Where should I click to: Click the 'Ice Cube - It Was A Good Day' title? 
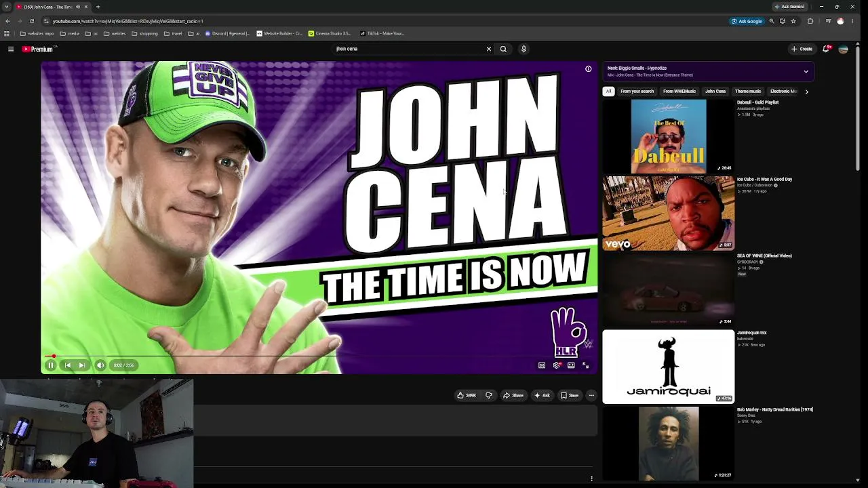[764, 180]
